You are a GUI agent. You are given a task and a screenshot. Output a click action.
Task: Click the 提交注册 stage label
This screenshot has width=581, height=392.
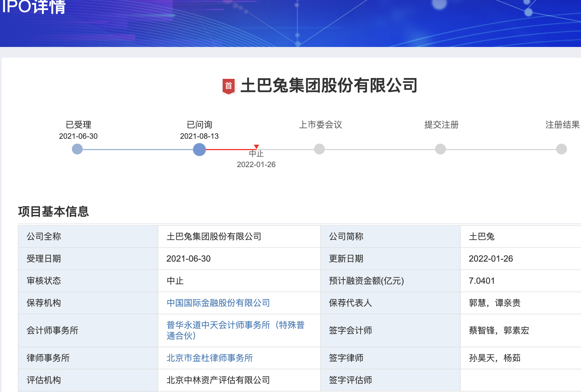pos(442,125)
